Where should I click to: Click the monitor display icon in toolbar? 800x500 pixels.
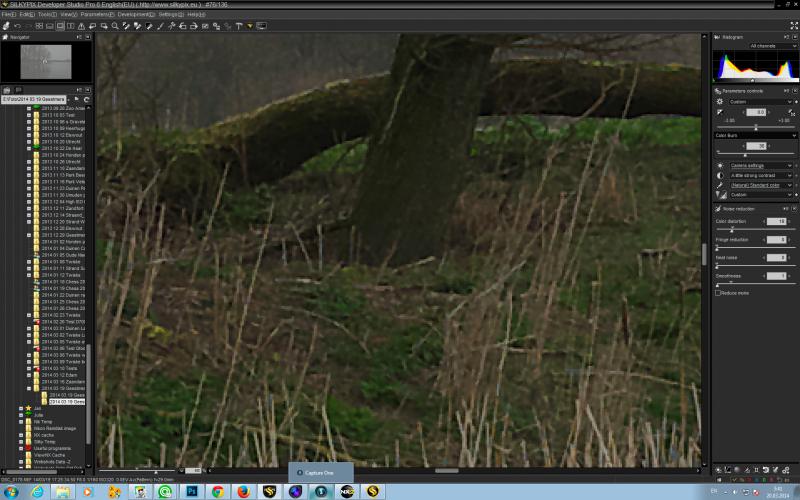pos(261,26)
